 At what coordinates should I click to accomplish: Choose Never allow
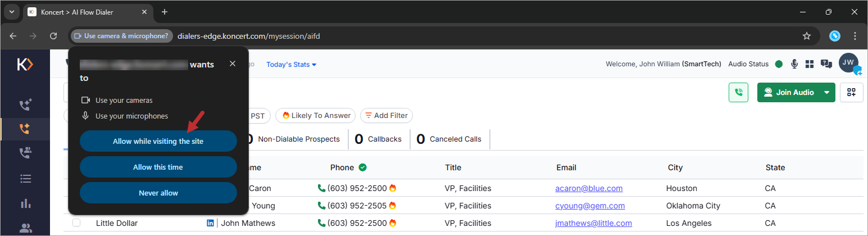coord(158,193)
